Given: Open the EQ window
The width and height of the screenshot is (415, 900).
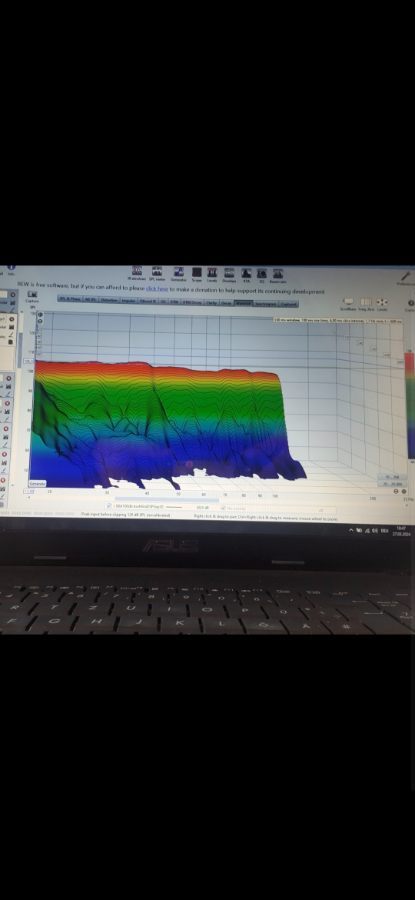Looking at the screenshot, I should pyautogui.click(x=262, y=274).
